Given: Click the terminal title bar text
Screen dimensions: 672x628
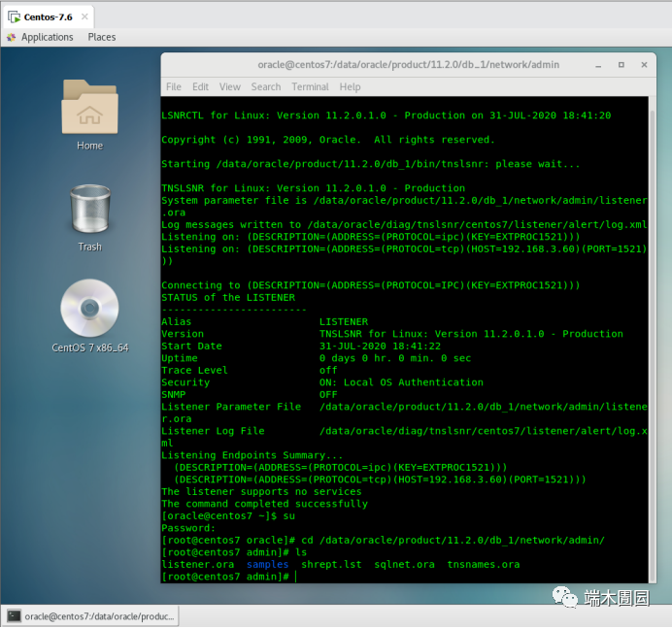Looking at the screenshot, I should 408,65.
